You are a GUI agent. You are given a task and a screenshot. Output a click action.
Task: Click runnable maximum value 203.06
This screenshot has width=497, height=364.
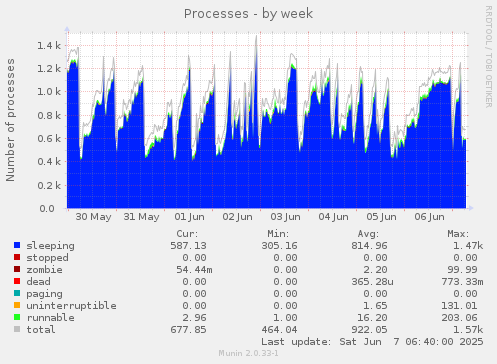click(x=459, y=318)
